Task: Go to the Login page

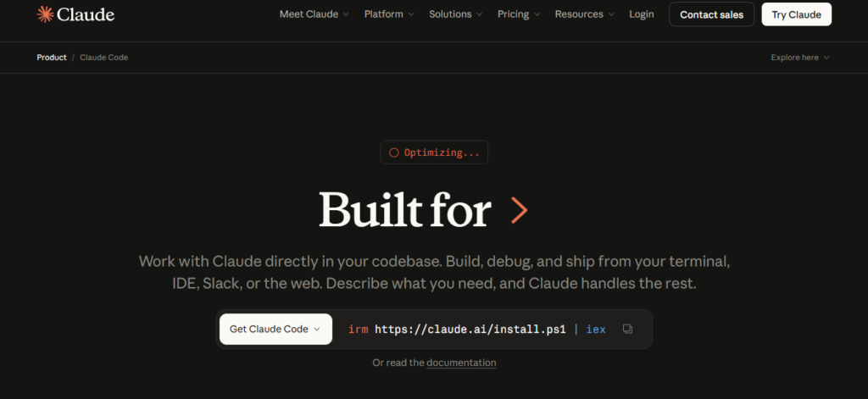Action: point(641,14)
